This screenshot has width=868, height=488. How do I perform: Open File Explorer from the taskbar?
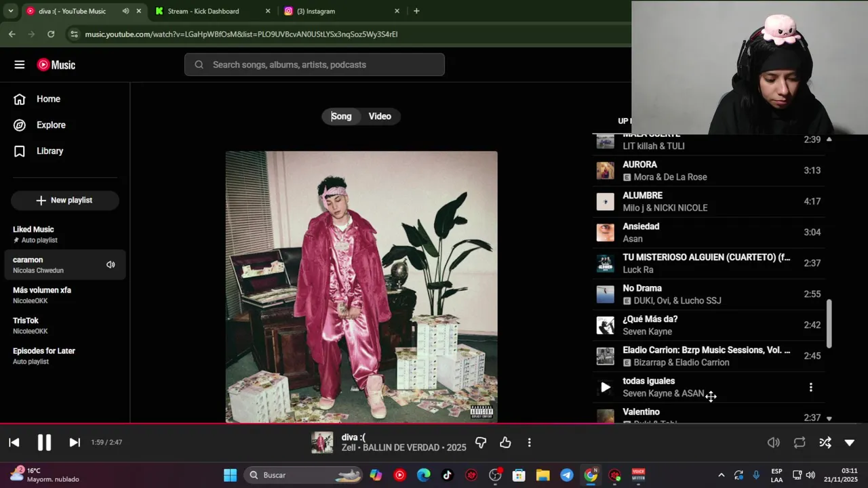pyautogui.click(x=543, y=475)
